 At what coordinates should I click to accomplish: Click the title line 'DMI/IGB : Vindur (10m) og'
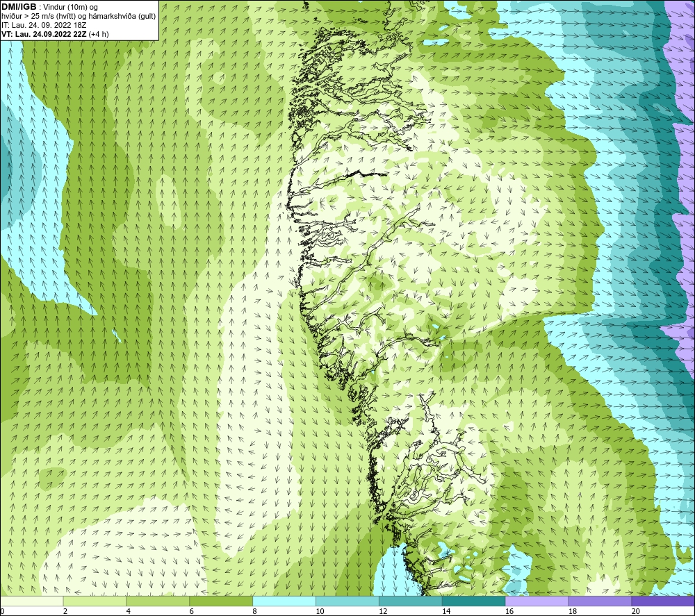49,7
